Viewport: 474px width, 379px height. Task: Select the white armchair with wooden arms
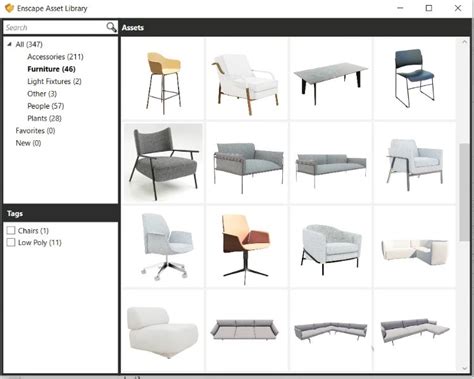pos(247,79)
